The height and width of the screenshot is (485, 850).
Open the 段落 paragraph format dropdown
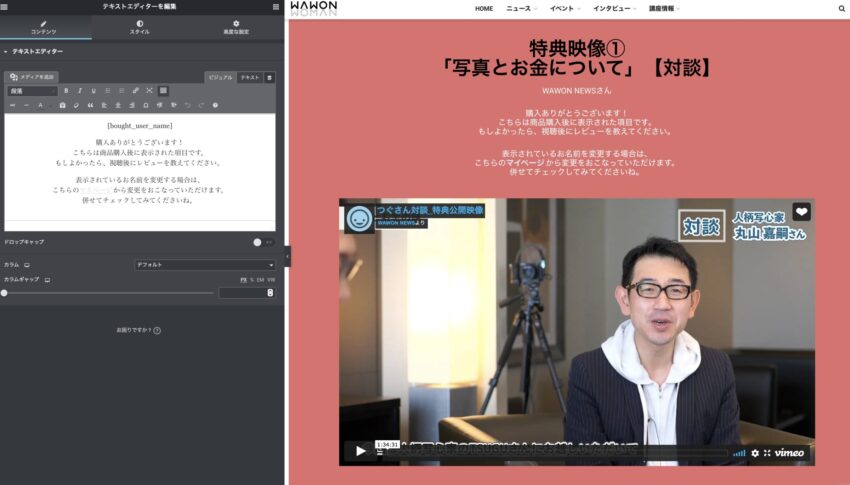31,91
